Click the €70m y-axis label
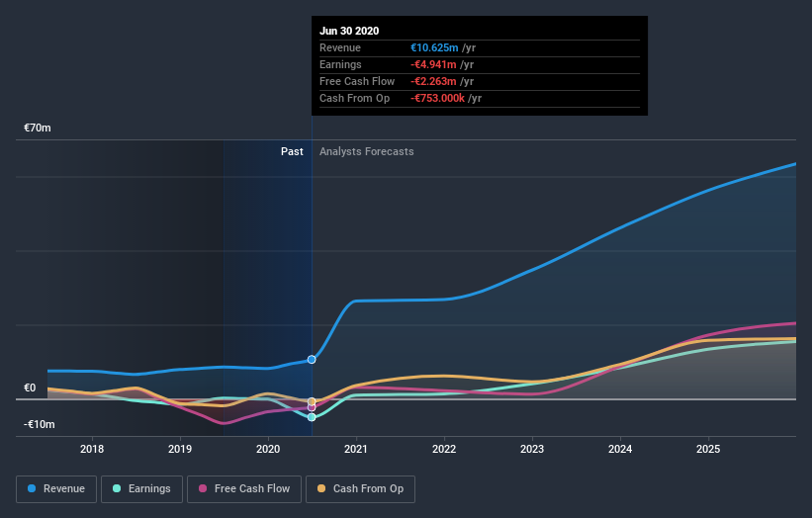Screen dimensions: 812x518 38,128
